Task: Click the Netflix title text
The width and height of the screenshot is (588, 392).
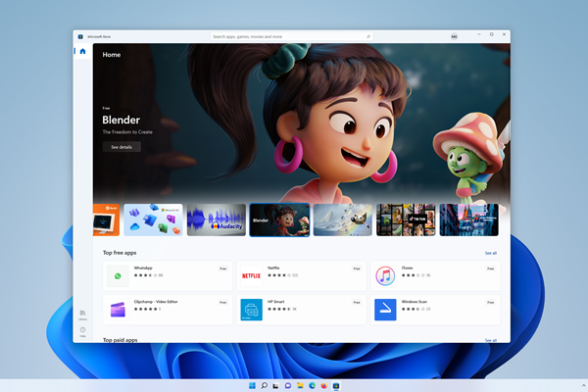Action: [273, 268]
